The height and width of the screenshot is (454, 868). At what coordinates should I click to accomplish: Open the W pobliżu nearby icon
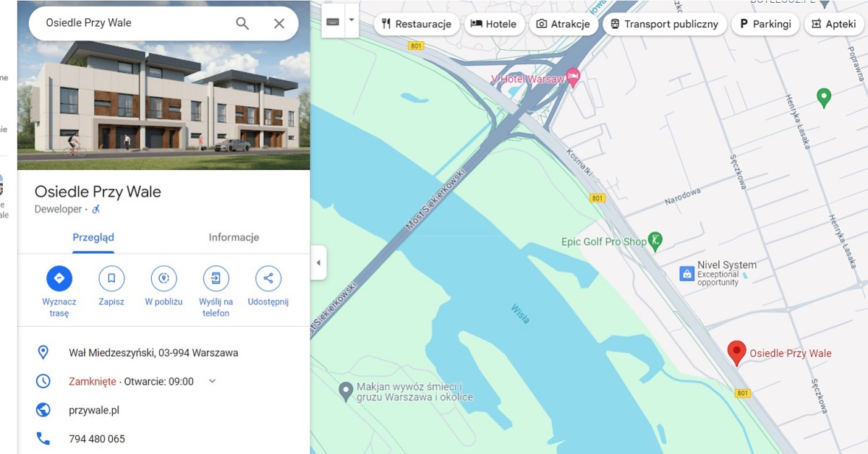coord(163,278)
